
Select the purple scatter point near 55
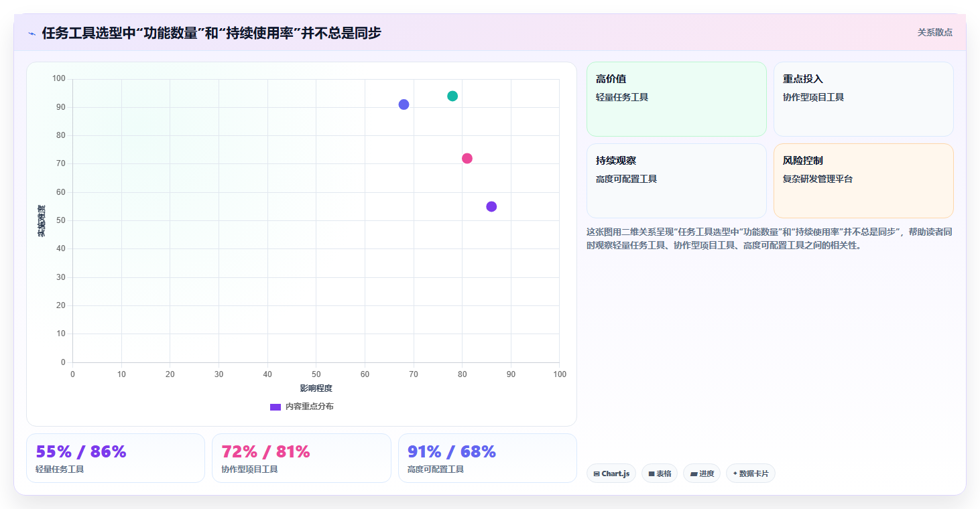[x=491, y=206]
